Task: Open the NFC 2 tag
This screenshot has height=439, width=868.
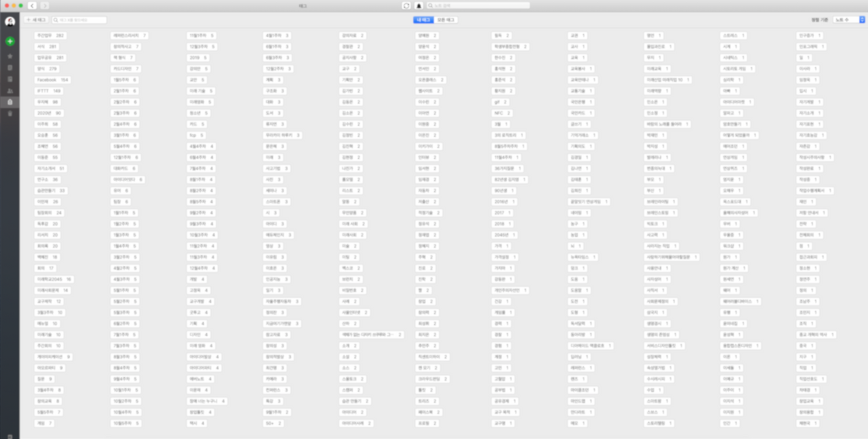Action: click(x=502, y=113)
